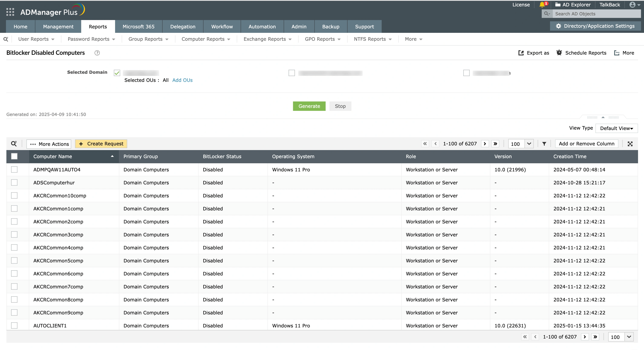Check the ADMPQAW11AUTO4 row checkbox
The width and height of the screenshot is (644, 350).
(x=14, y=169)
